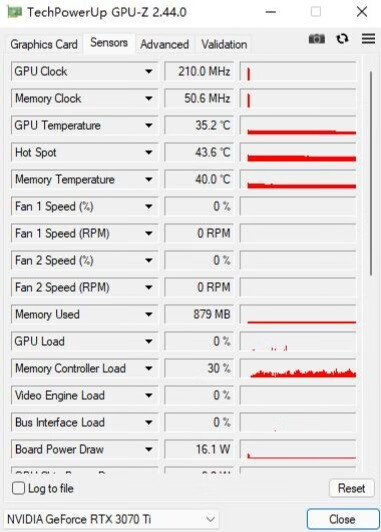The width and height of the screenshot is (381, 532).
Task: Switch to the Graphics Card tab
Action: [x=44, y=44]
